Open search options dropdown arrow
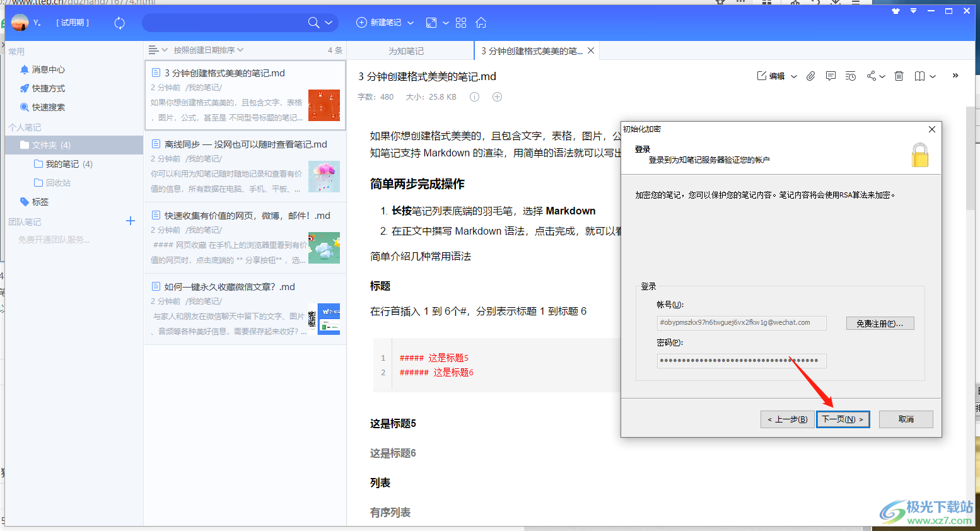Screen dimensions: 980x531 click(329, 23)
